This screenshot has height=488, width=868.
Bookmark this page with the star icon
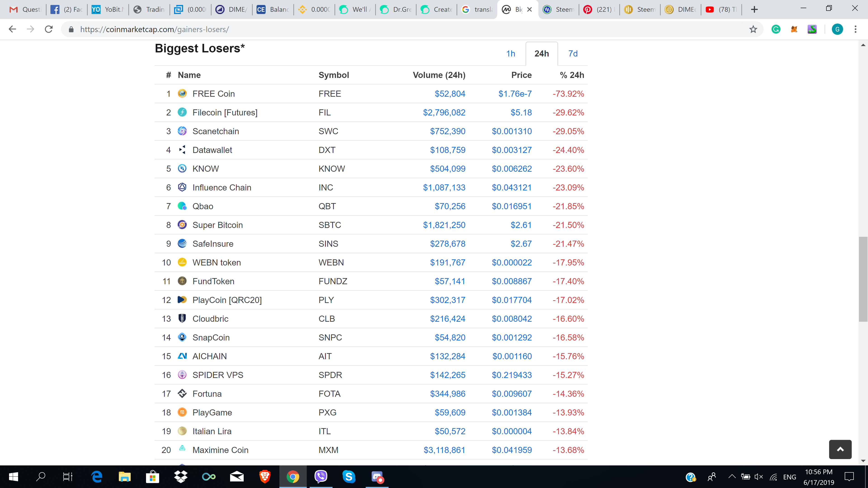click(x=753, y=29)
